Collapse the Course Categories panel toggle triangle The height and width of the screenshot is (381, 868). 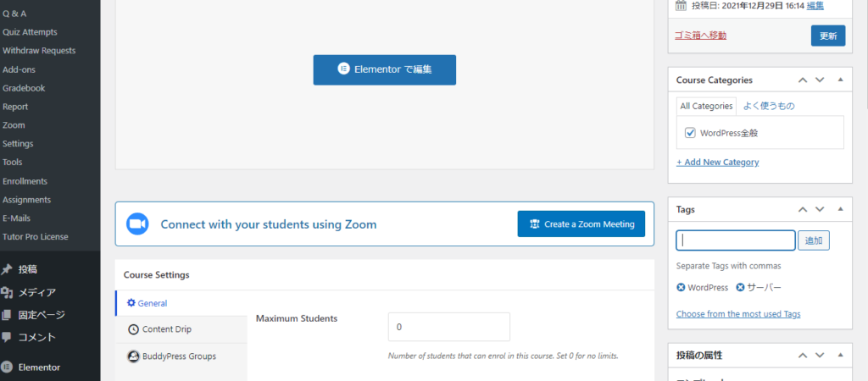click(x=840, y=80)
